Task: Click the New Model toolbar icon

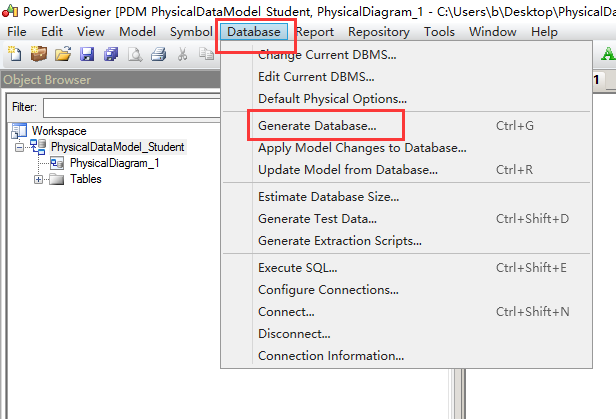Action: point(15,54)
